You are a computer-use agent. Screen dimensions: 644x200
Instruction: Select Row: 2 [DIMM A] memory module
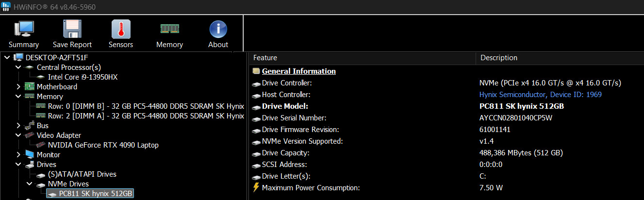coord(146,116)
